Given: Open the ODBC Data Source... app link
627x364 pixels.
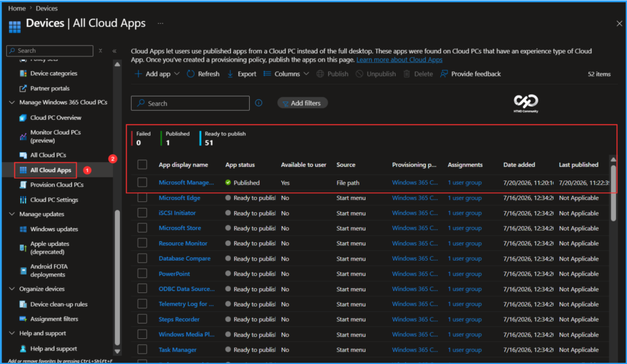Looking at the screenshot, I should coord(187,289).
